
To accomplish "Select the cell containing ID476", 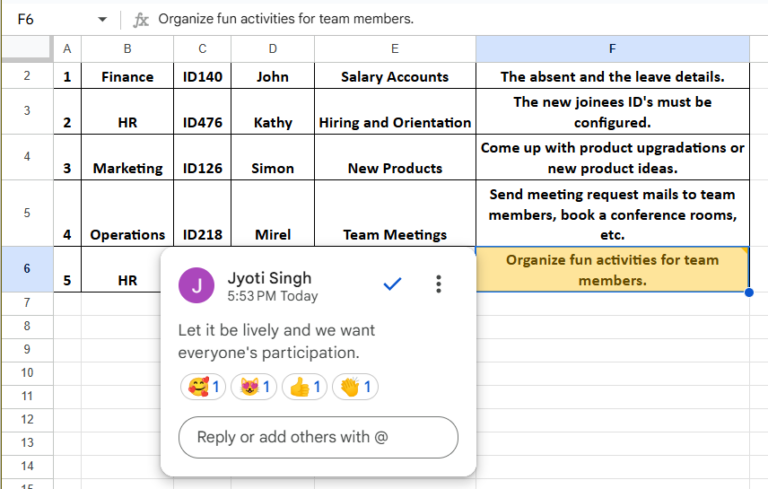I will coord(202,112).
